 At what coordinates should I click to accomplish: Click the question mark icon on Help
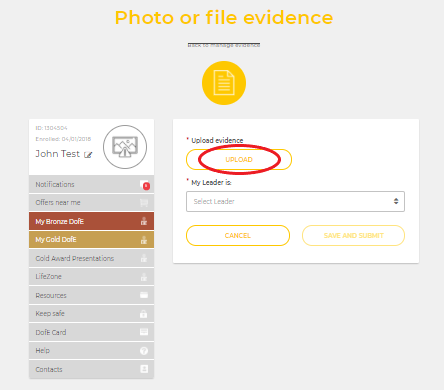(x=144, y=351)
